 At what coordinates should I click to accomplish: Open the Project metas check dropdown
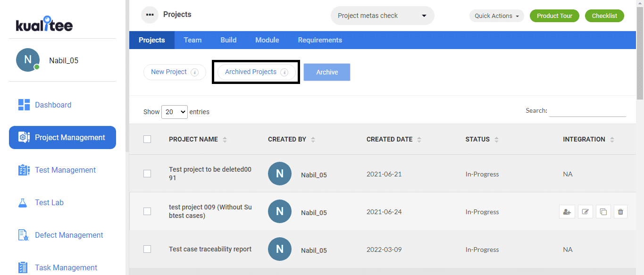(x=382, y=16)
